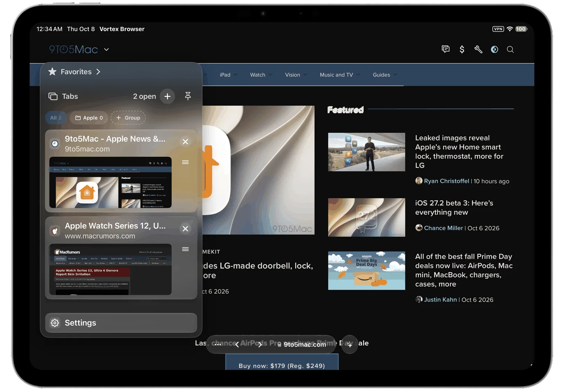This screenshot has width=564, height=392.
Task: Select the All 2 tabs filter
Action: (56, 118)
